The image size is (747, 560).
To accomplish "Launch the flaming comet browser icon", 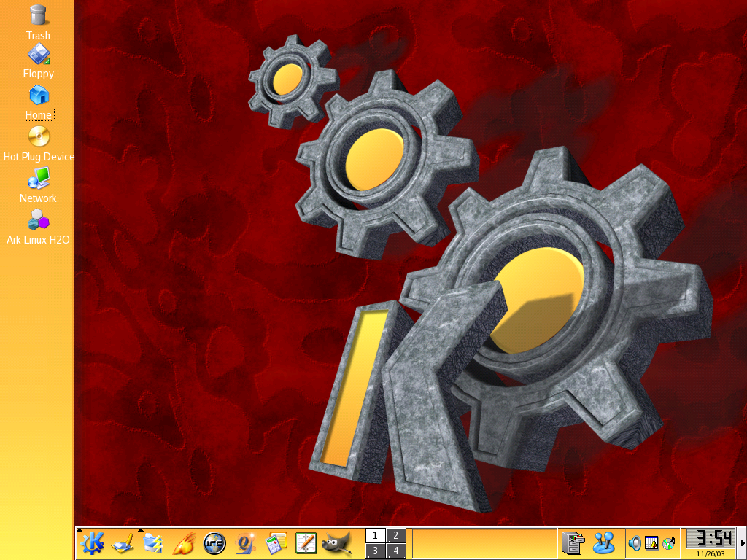I will pos(183,543).
